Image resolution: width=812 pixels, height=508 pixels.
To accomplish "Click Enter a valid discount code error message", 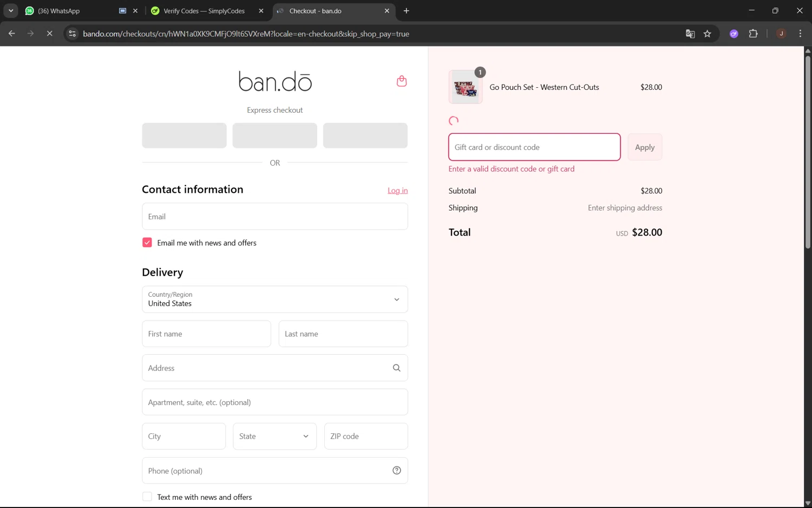I will tap(512, 169).
